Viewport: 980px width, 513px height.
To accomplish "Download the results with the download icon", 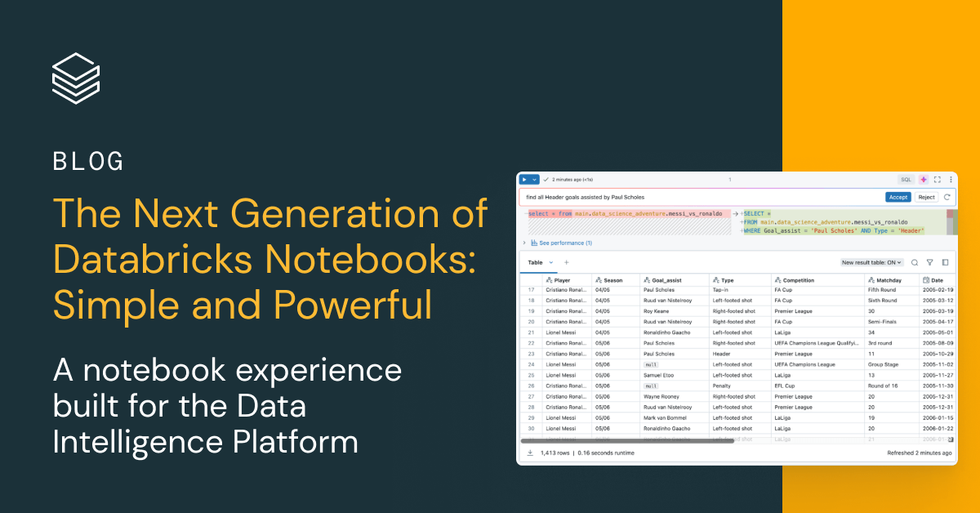I will point(529,452).
